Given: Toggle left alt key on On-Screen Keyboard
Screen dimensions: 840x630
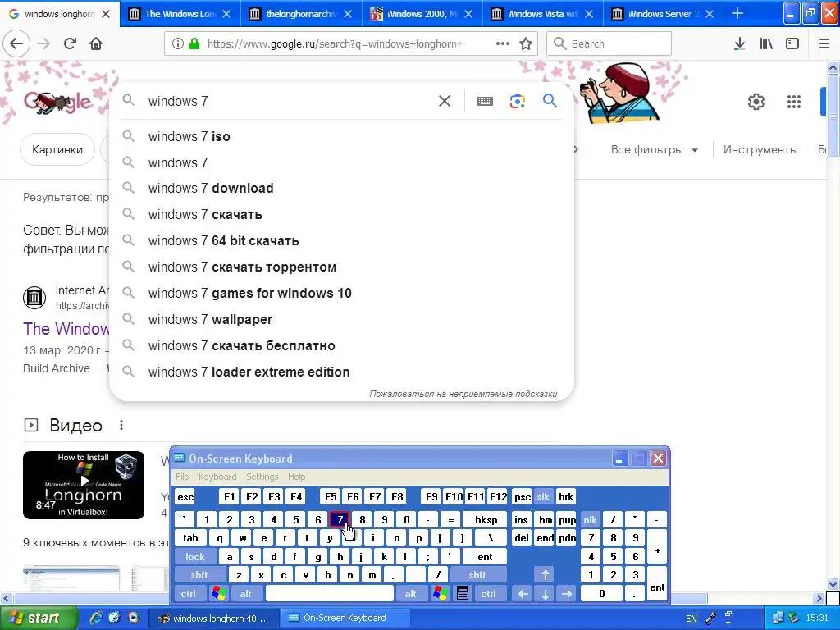Looking at the screenshot, I should tap(246, 594).
